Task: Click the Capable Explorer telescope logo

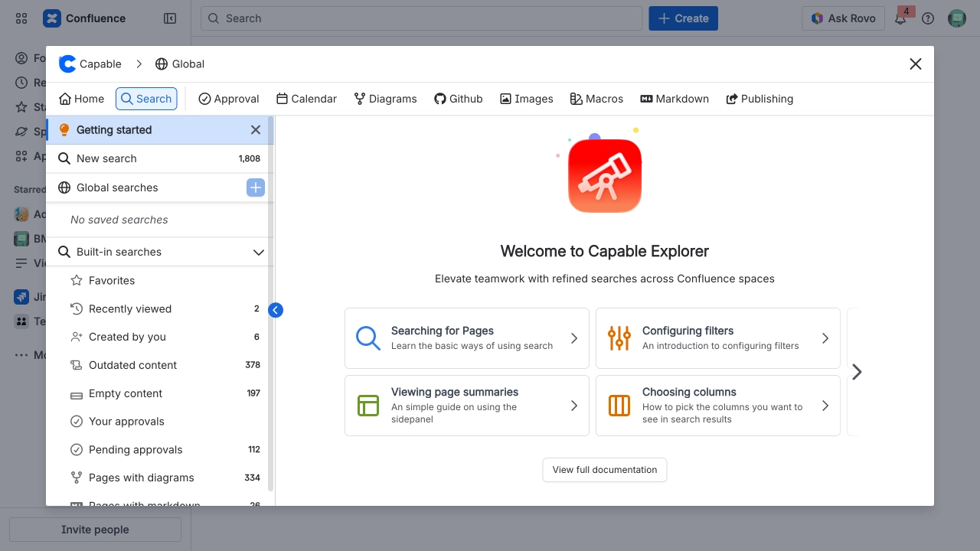Action: click(x=605, y=176)
